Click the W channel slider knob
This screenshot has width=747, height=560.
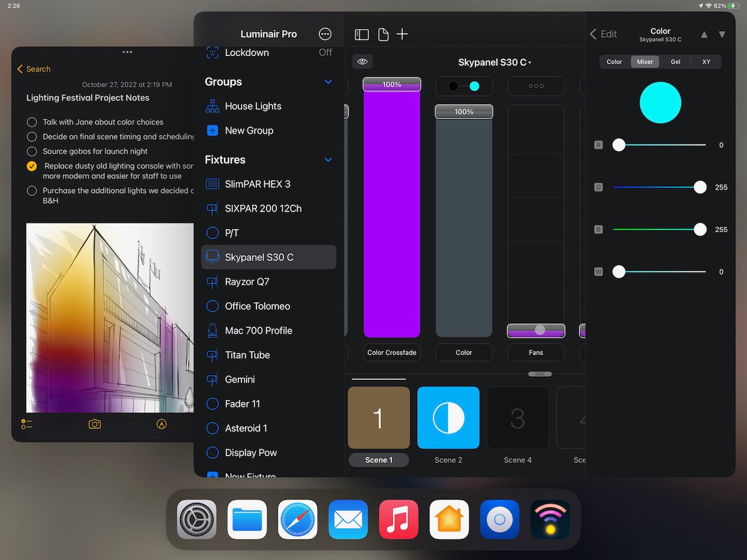[619, 272]
